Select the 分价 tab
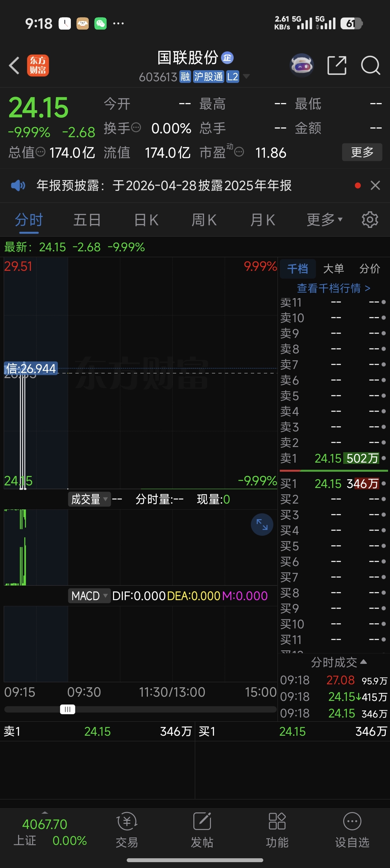Viewport: 390px width, 868px height. click(370, 269)
